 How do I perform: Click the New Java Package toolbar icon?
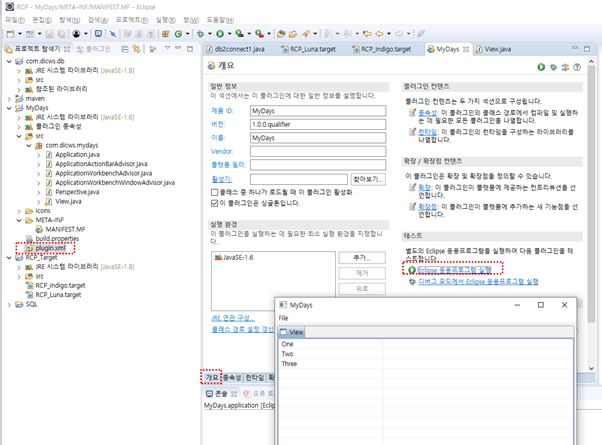(x=165, y=34)
